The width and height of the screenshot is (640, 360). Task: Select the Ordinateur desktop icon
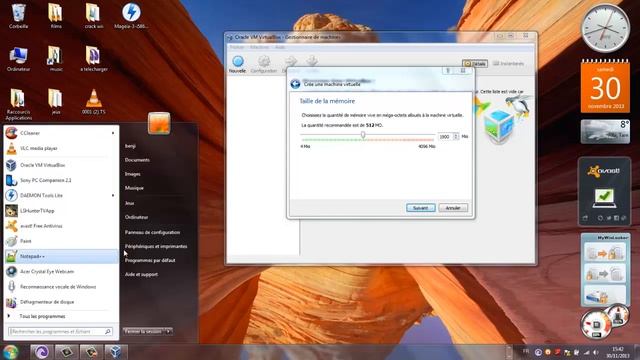(x=18, y=59)
